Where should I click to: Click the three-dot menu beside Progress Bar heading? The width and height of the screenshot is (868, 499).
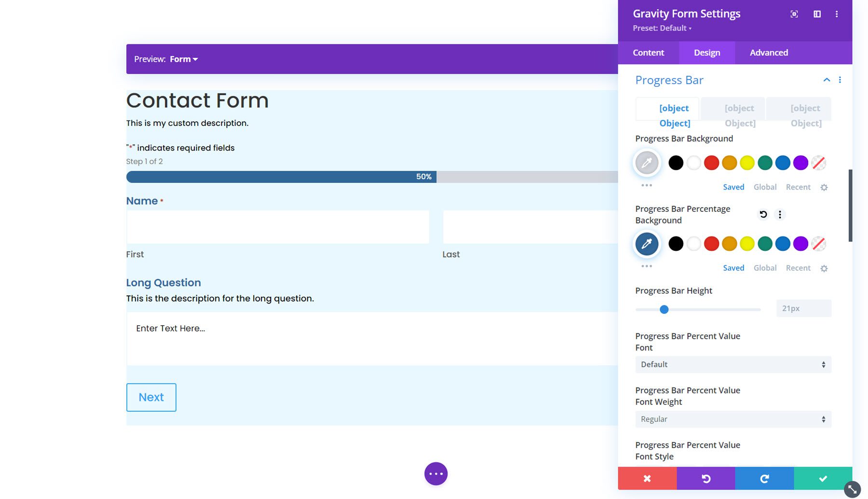pos(840,80)
